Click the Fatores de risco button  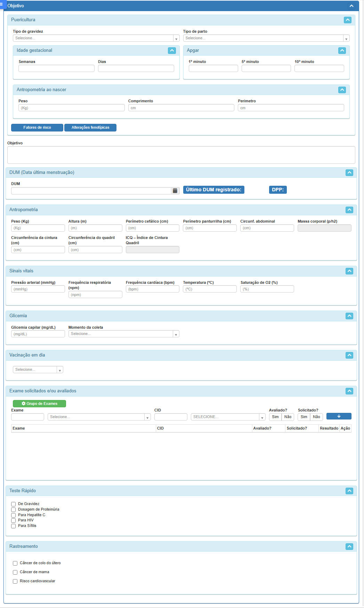[x=37, y=128]
